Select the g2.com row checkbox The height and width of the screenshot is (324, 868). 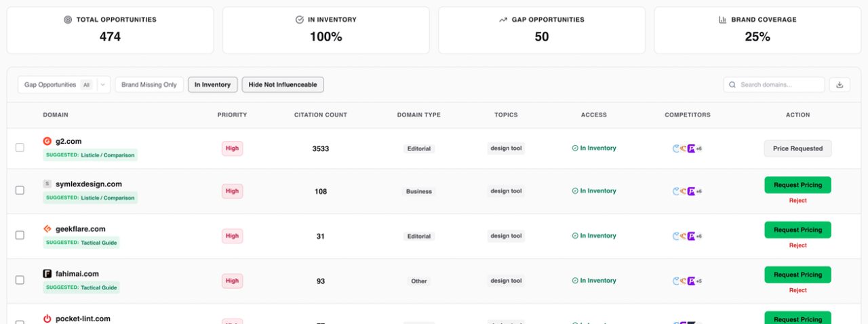click(20, 147)
